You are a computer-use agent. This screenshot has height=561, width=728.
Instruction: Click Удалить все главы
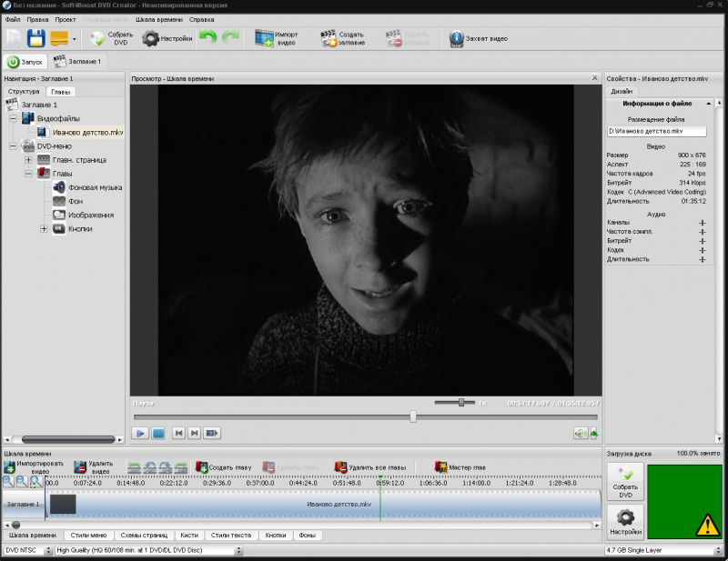(x=370, y=467)
